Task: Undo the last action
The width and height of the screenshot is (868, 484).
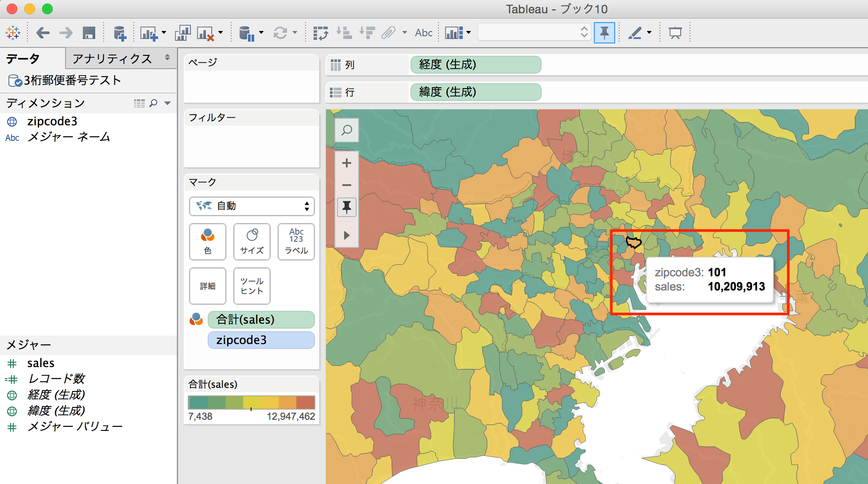Action: click(x=43, y=32)
